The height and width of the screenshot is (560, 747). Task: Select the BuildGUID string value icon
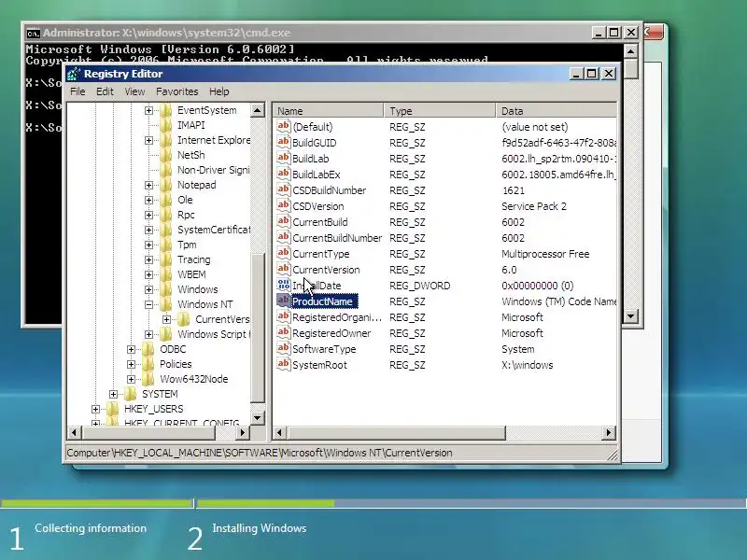284,142
